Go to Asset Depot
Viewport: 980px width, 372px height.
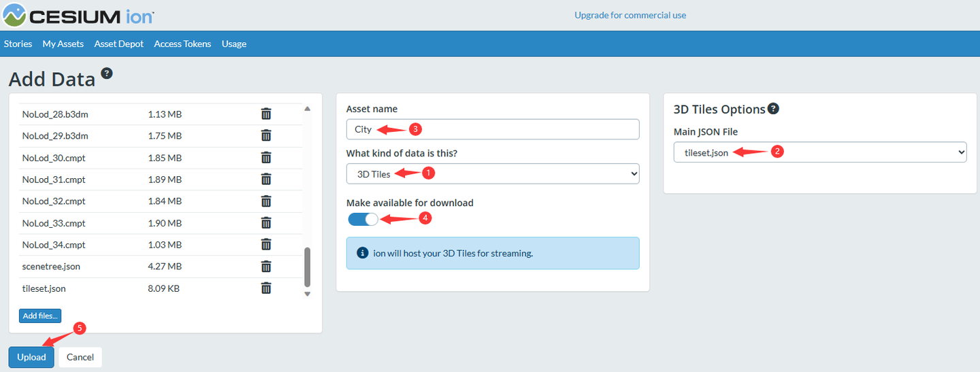point(119,44)
